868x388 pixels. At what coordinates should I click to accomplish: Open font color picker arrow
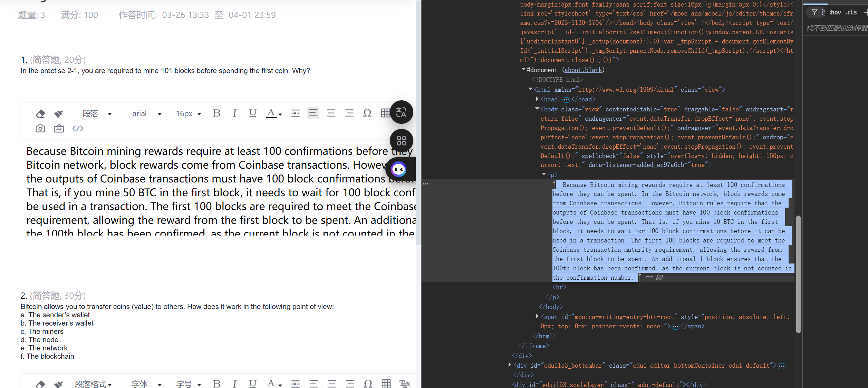280,114
